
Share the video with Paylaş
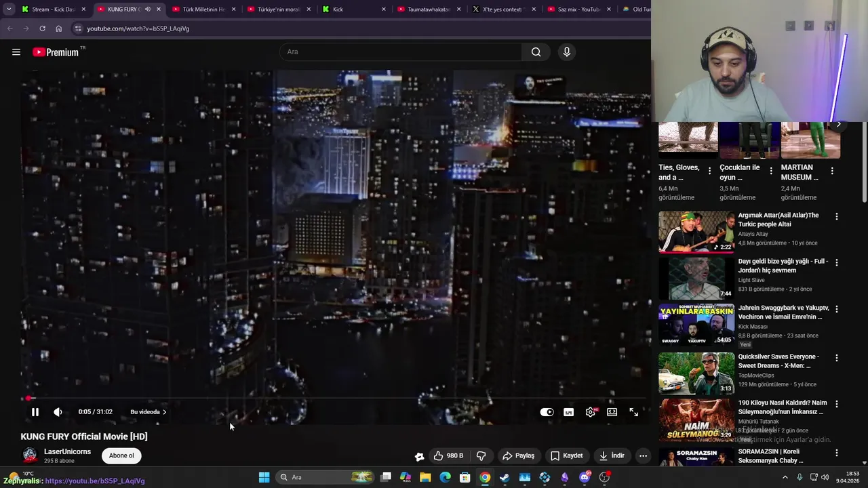point(519,455)
